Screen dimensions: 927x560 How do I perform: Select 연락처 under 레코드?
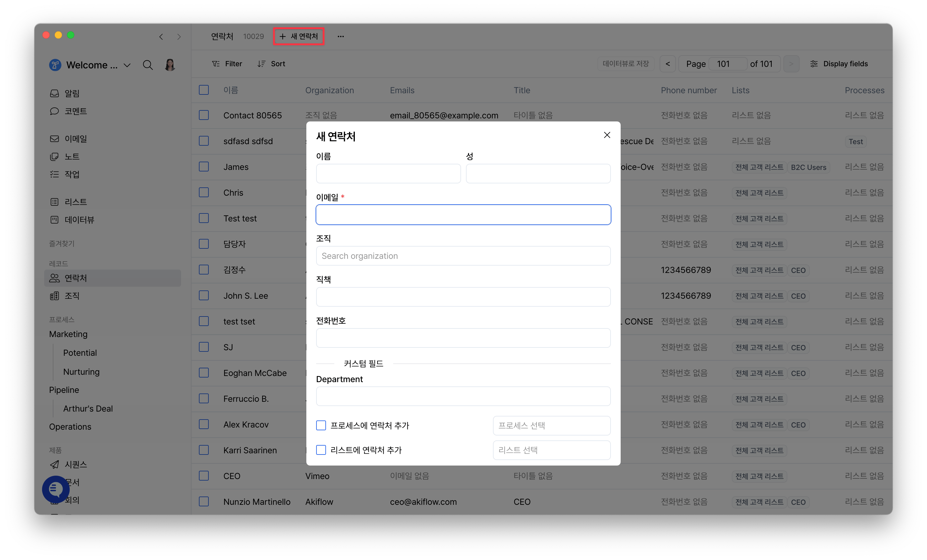click(x=112, y=278)
